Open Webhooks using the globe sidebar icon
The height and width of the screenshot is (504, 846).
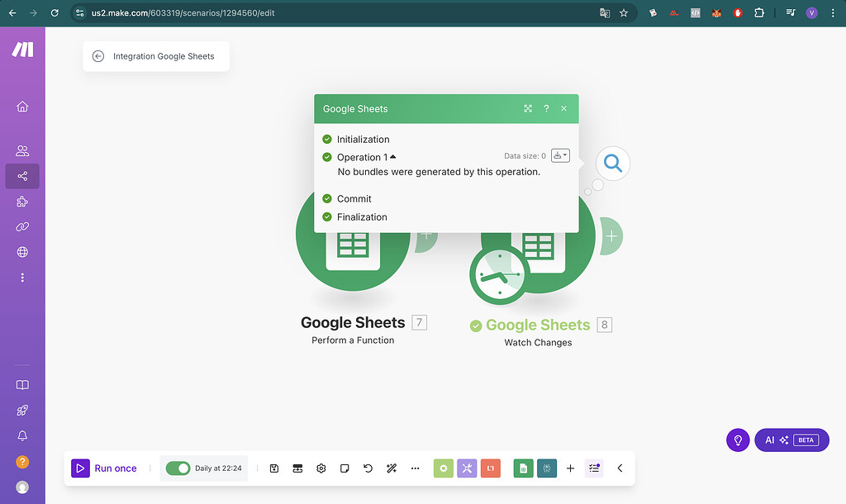coord(22,252)
